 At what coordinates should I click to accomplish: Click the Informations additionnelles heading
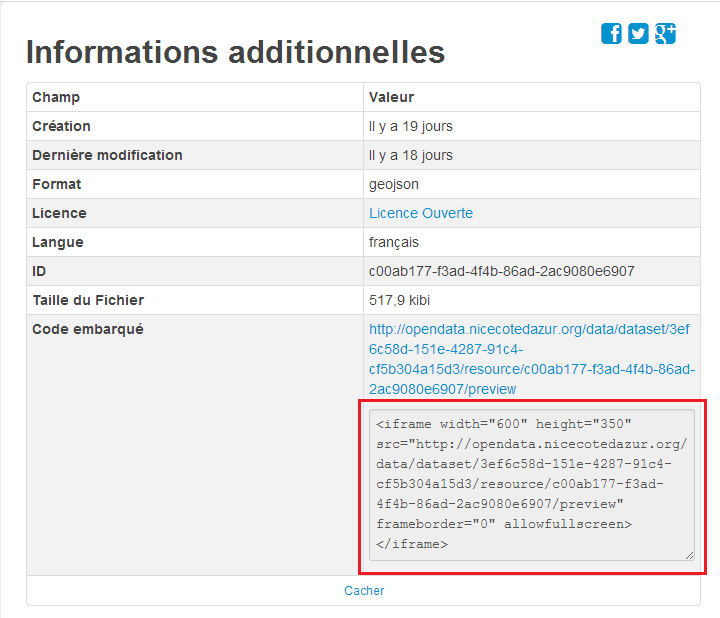pyautogui.click(x=235, y=52)
